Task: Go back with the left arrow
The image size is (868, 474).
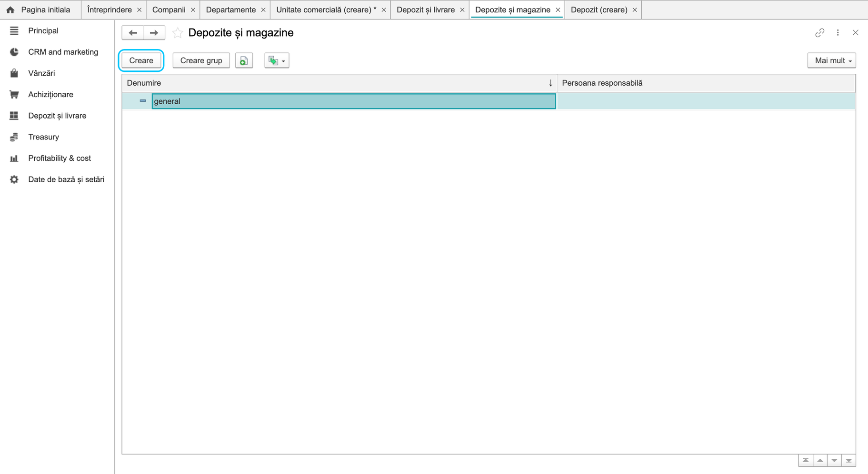Action: 133,33
